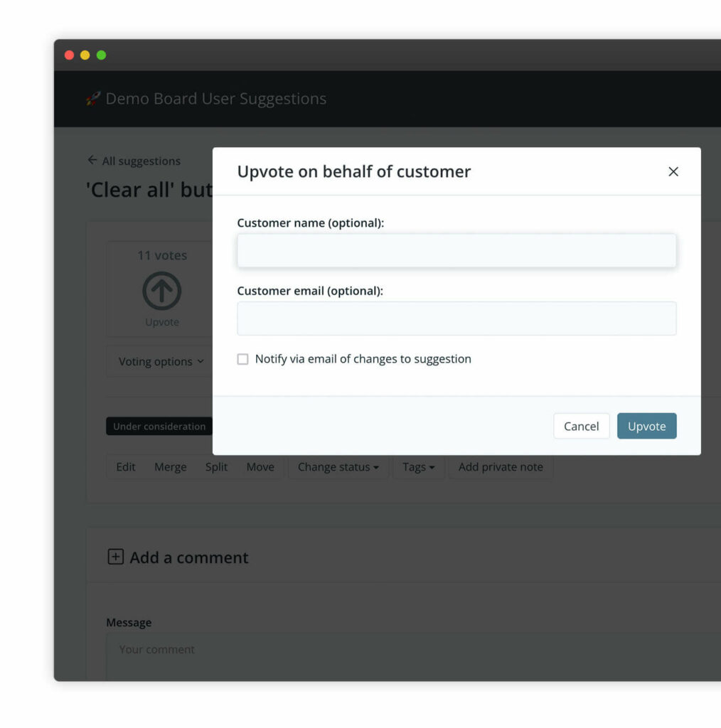
Task: Select Merge in the suggestion toolbar
Action: coord(171,467)
